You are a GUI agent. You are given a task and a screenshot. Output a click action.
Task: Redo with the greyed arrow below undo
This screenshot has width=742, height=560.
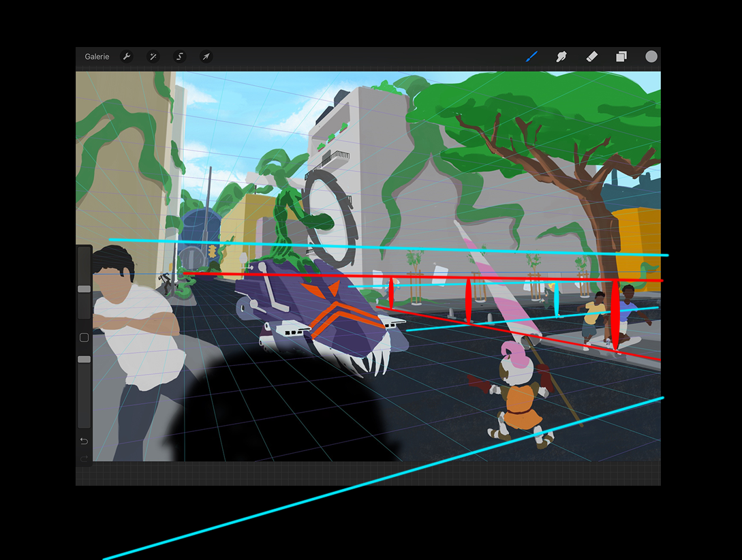[84, 458]
